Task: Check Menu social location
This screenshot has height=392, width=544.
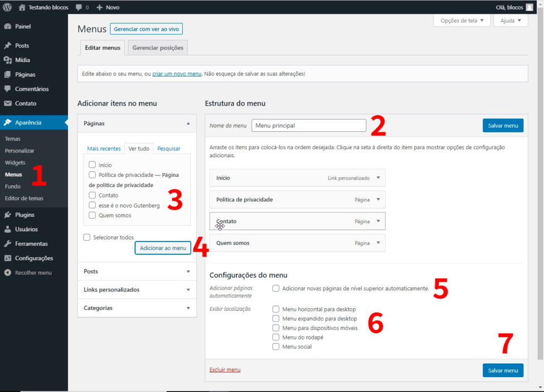Action: [276, 346]
